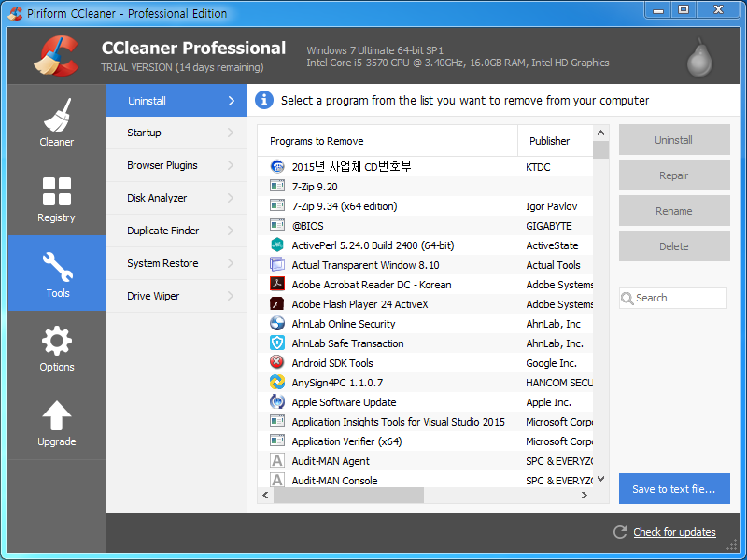747x560 pixels.
Task: Click the Piriform pear logo
Action: tap(699, 58)
